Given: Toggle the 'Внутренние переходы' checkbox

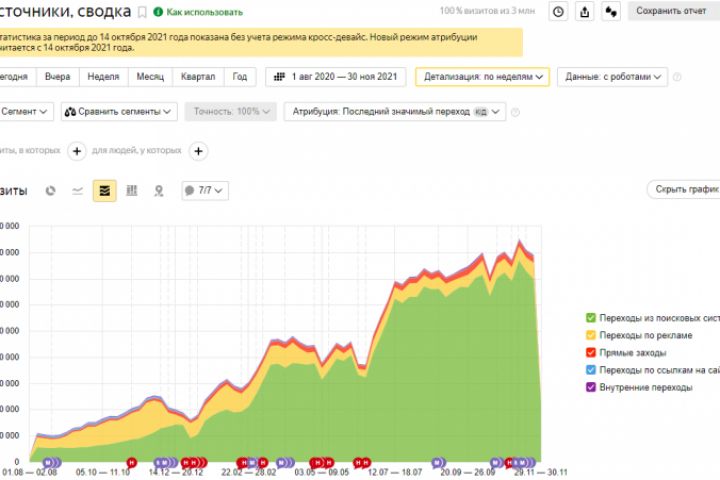Looking at the screenshot, I should (x=591, y=387).
